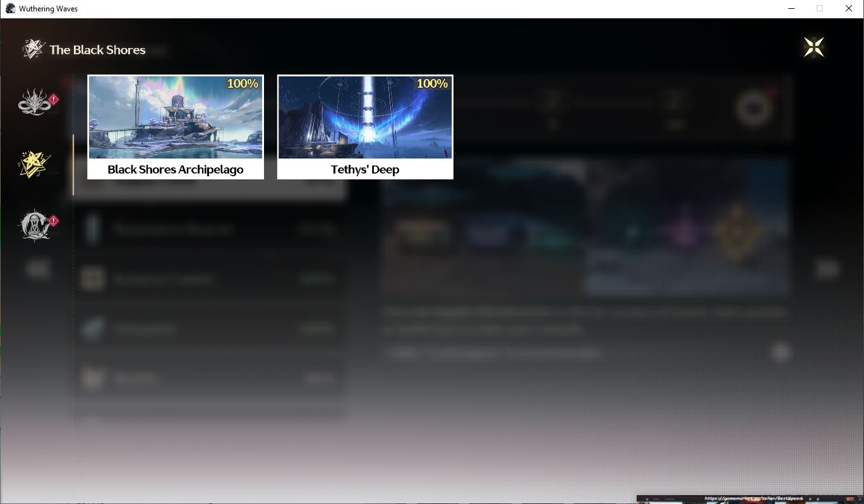
Task: Open the Tethys' Deep area thumbnail
Action: coord(365,117)
